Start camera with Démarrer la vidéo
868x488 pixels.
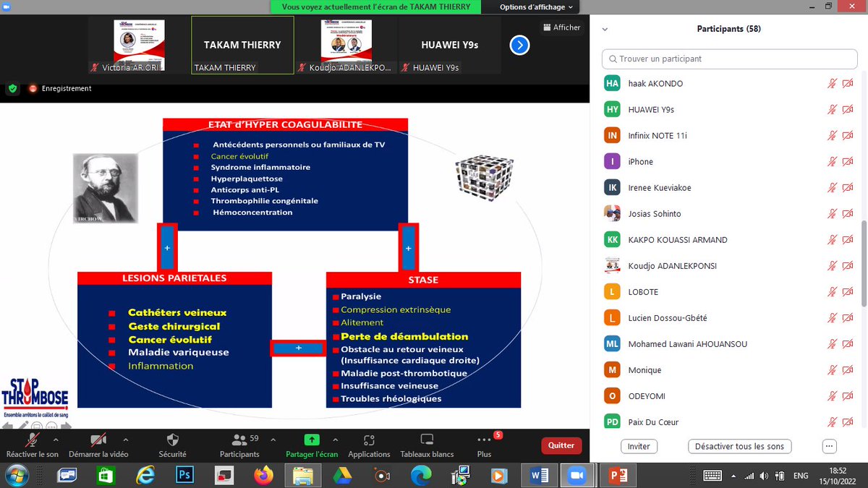(x=98, y=445)
